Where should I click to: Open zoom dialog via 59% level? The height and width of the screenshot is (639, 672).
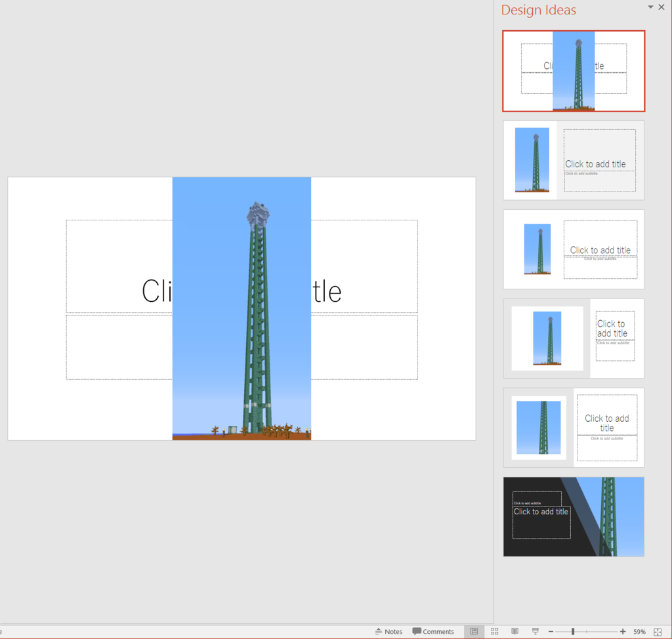(639, 632)
